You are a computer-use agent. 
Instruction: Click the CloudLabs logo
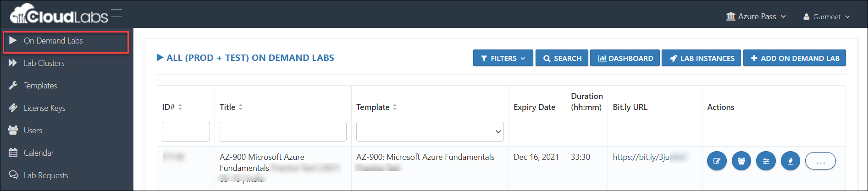(59, 14)
